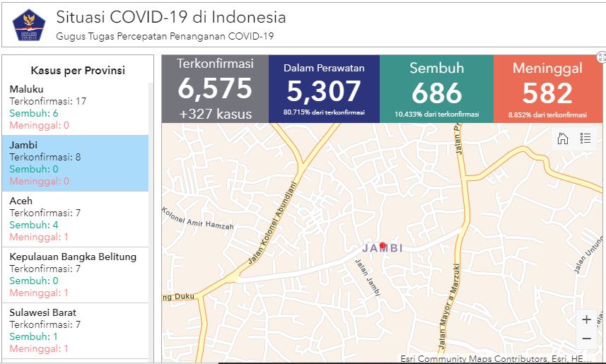Screen dimensions: 606x364
Task: Click Jambi's Terkonfirmasi: 8 value
Action: (x=45, y=157)
